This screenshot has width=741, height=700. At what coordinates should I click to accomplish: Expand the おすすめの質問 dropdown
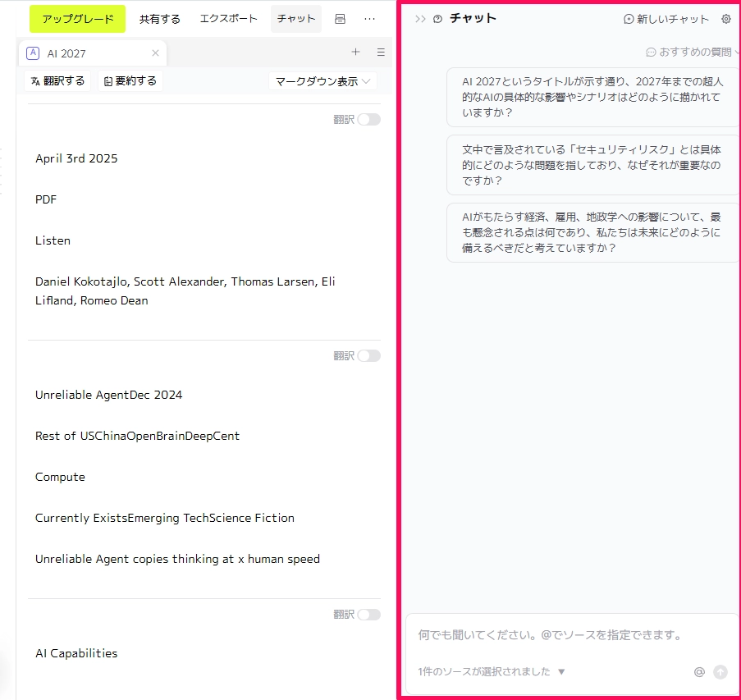(692, 52)
